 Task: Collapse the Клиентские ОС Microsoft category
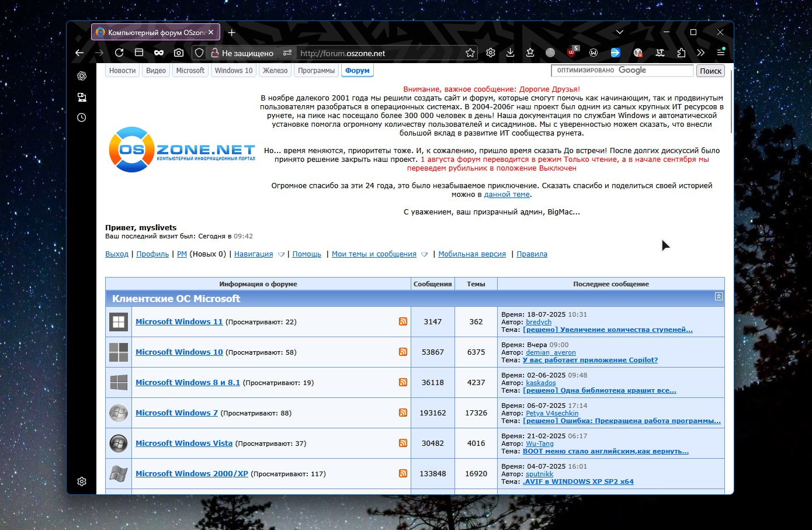(x=719, y=297)
